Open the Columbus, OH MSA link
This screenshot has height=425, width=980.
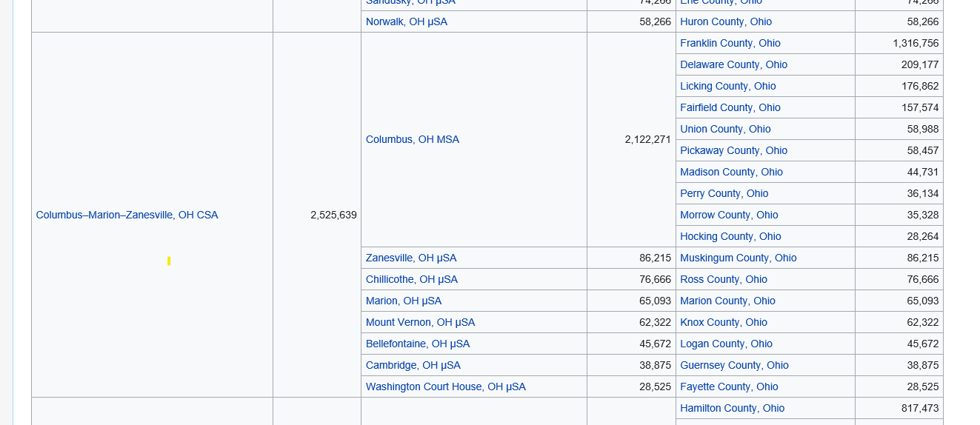click(x=413, y=139)
